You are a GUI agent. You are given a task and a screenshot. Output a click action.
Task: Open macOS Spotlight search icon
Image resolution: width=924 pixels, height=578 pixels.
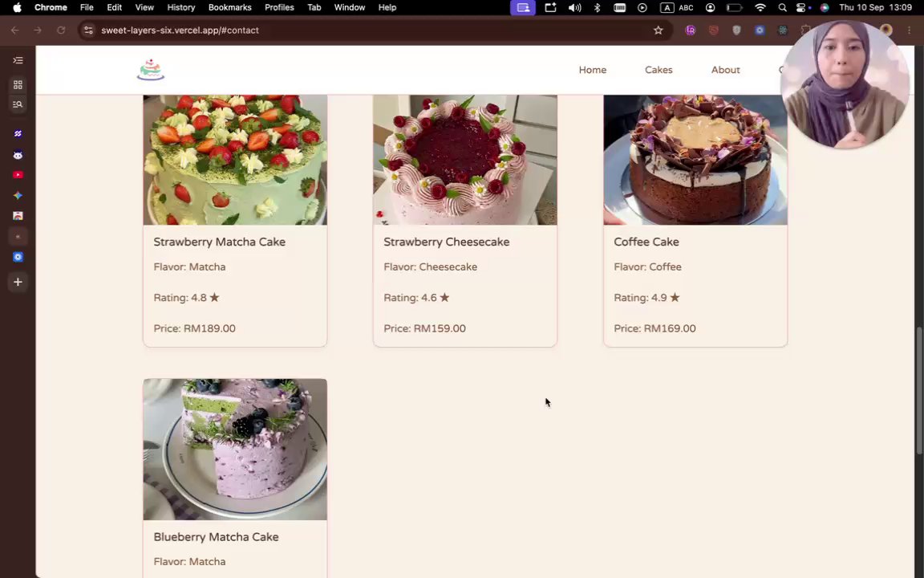tap(782, 8)
